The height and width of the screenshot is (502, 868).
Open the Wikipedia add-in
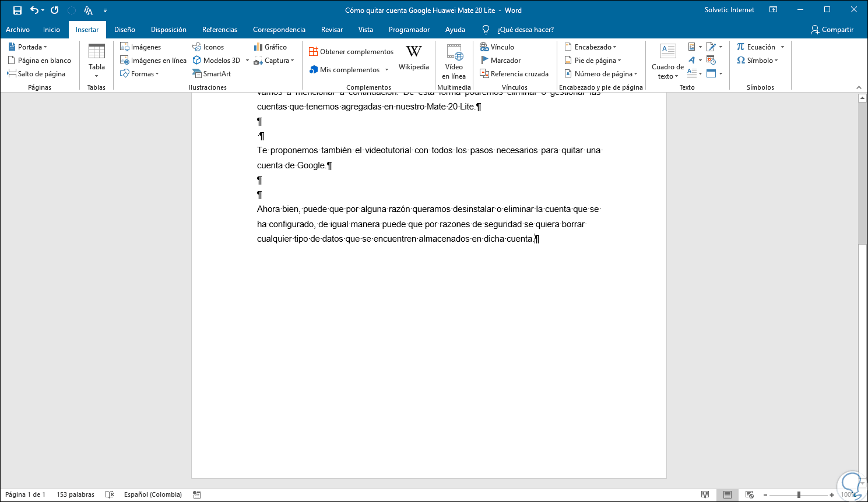tap(414, 58)
